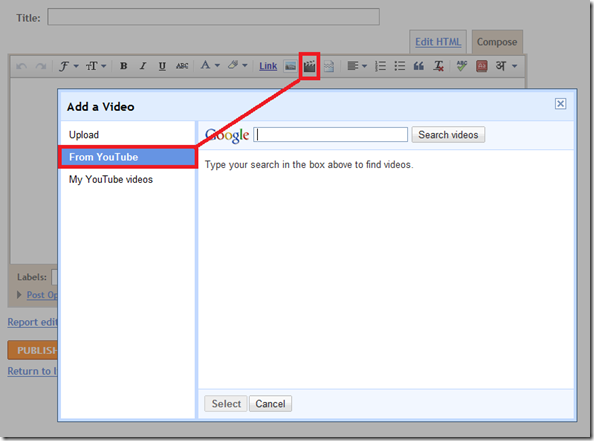
Task: Toggle italic formatting
Action: click(143, 66)
